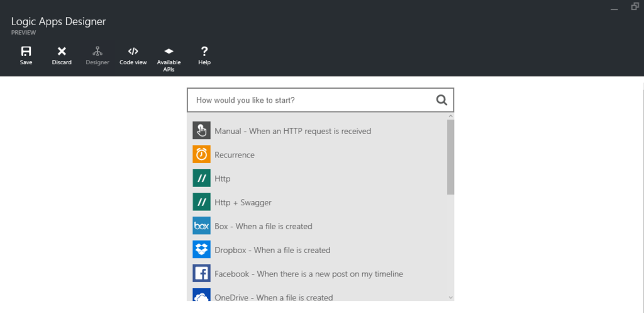Click the list's scroll down arrow
644x313 pixels.
(x=450, y=297)
